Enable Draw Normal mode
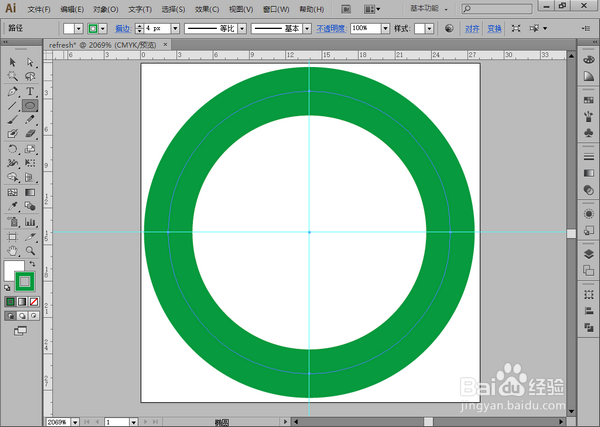600x427 pixels. [x=10, y=316]
